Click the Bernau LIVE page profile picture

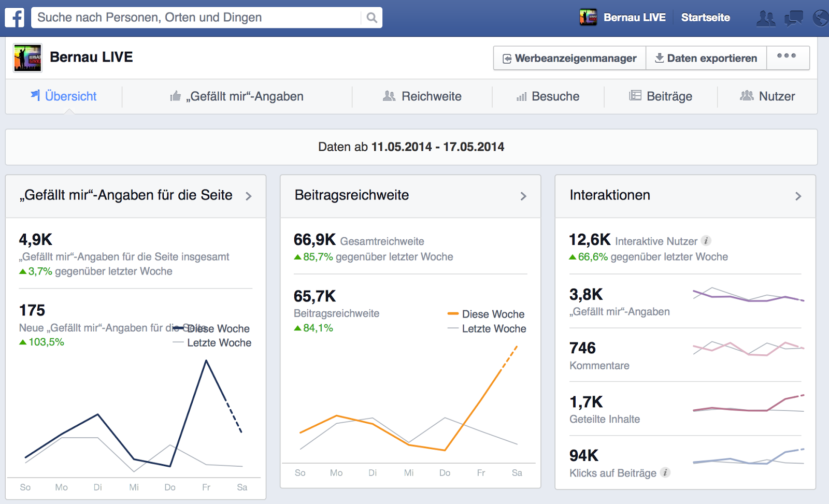click(x=27, y=57)
